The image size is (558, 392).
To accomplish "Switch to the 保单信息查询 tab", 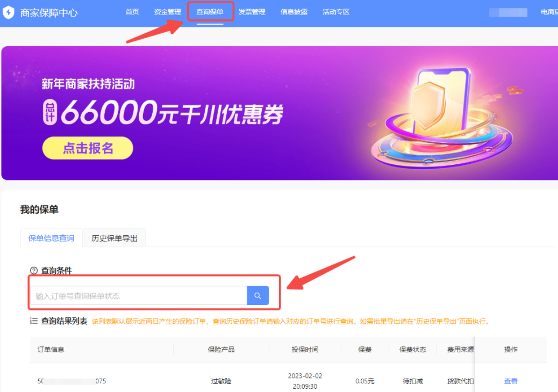I will (x=51, y=237).
